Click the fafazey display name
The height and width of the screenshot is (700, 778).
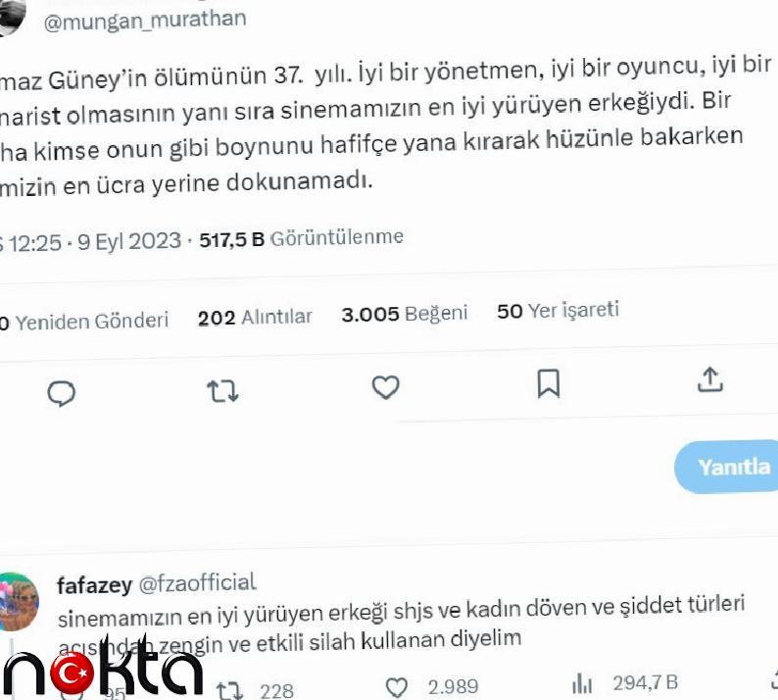coord(94,586)
